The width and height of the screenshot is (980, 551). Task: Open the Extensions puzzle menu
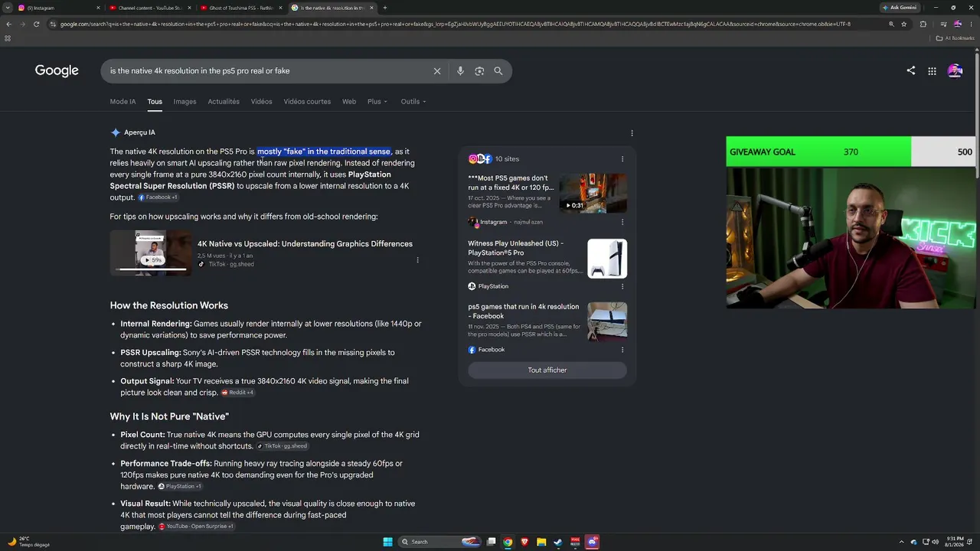pos(923,24)
